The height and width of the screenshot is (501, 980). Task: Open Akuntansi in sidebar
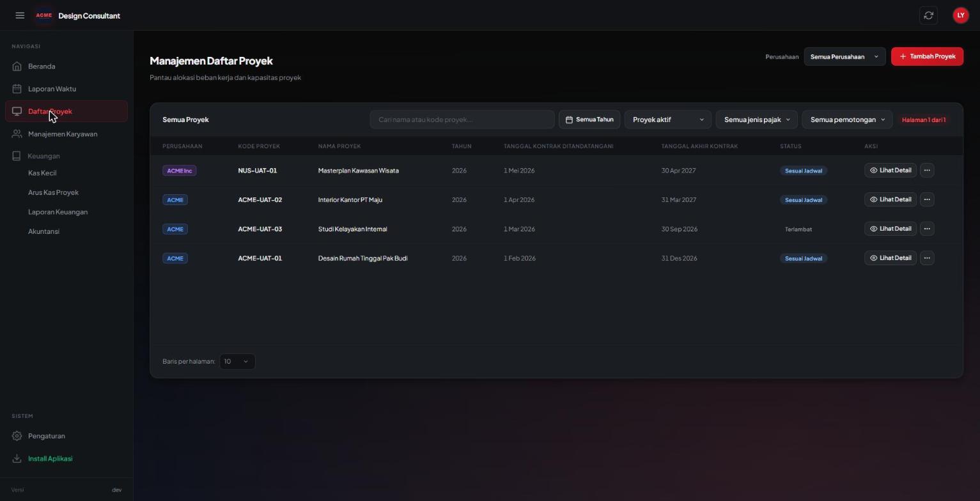[x=43, y=231]
